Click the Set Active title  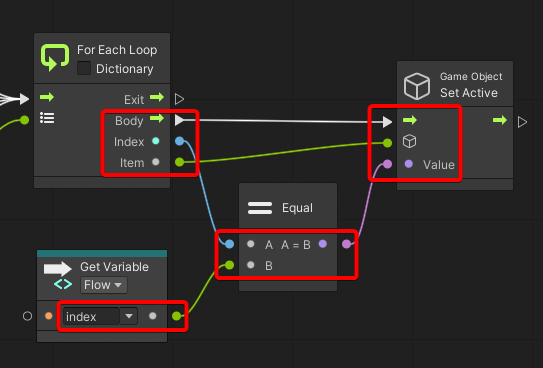[x=469, y=93]
